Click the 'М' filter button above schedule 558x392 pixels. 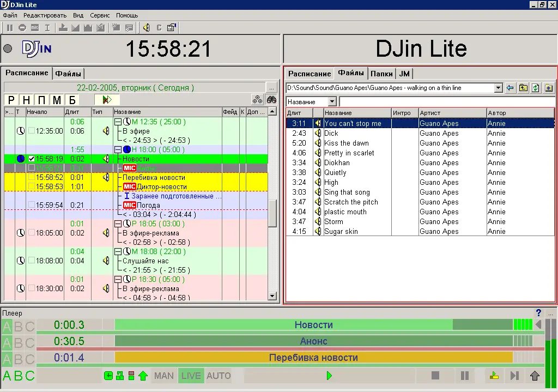click(x=57, y=100)
